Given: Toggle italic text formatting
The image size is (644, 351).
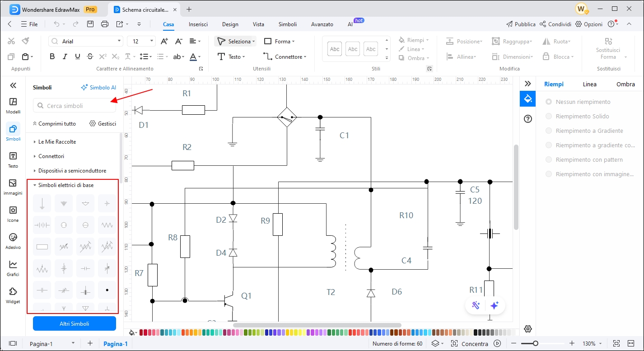Looking at the screenshot, I should 65,56.
